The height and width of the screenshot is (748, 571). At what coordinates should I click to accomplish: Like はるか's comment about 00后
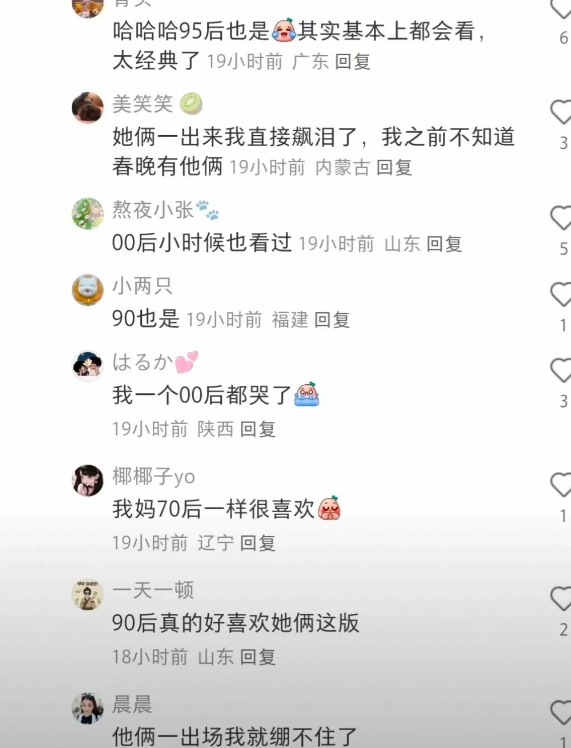click(561, 370)
